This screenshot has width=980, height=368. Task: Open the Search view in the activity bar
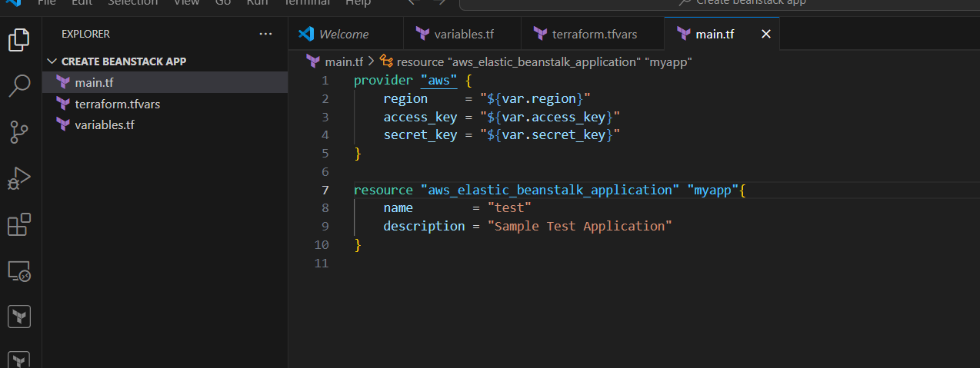pyautogui.click(x=19, y=86)
